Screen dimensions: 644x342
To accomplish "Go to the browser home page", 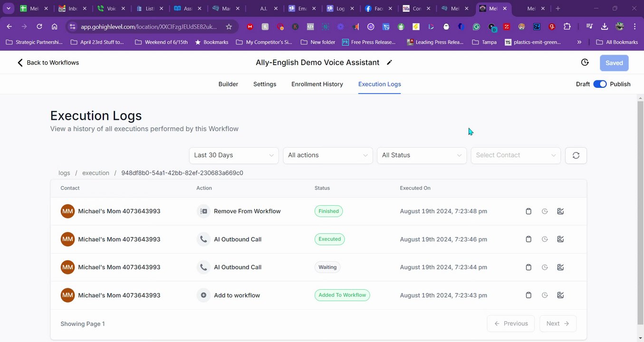I will pyautogui.click(x=55, y=27).
